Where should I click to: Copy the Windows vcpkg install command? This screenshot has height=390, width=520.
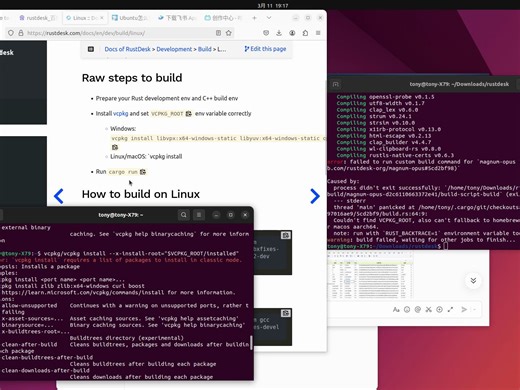pyautogui.click(x=115, y=147)
